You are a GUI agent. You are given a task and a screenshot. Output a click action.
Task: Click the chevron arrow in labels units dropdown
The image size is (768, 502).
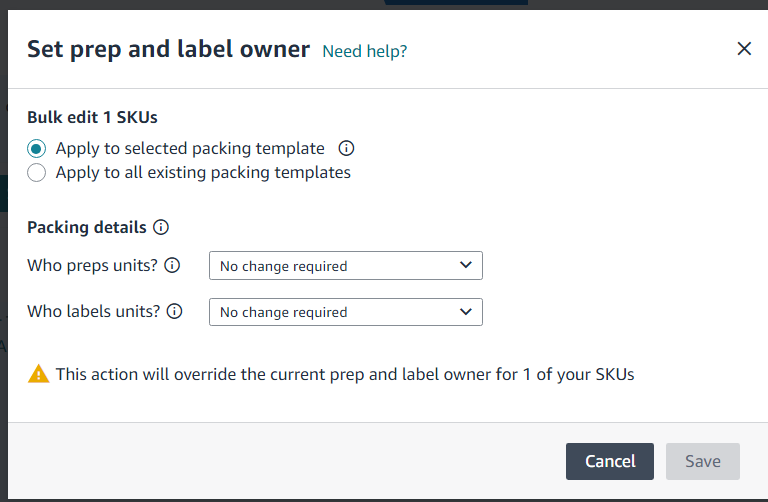(466, 311)
